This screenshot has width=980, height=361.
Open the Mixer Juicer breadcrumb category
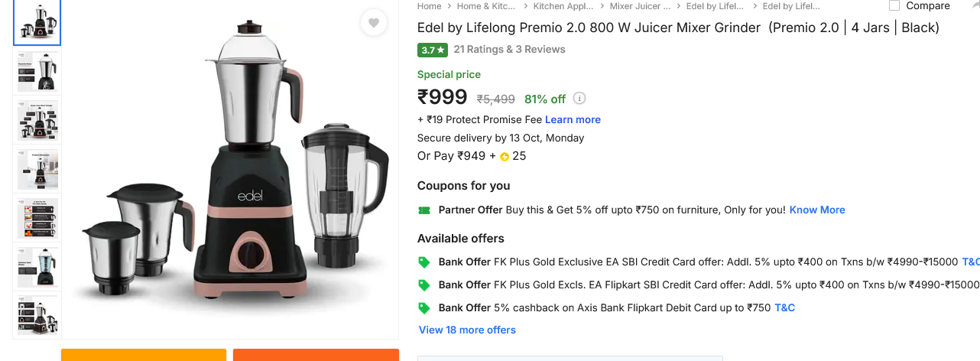pyautogui.click(x=640, y=6)
